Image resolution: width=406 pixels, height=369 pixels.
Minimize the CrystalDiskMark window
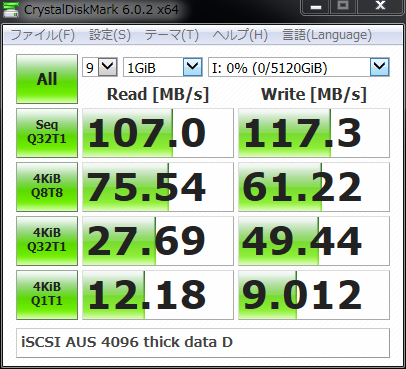[316, 7]
